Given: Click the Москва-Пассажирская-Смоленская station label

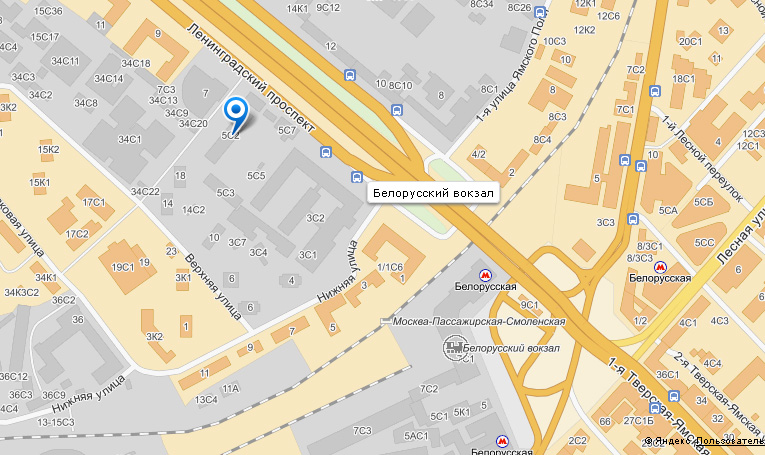Looking at the screenshot, I should pyautogui.click(x=479, y=321).
